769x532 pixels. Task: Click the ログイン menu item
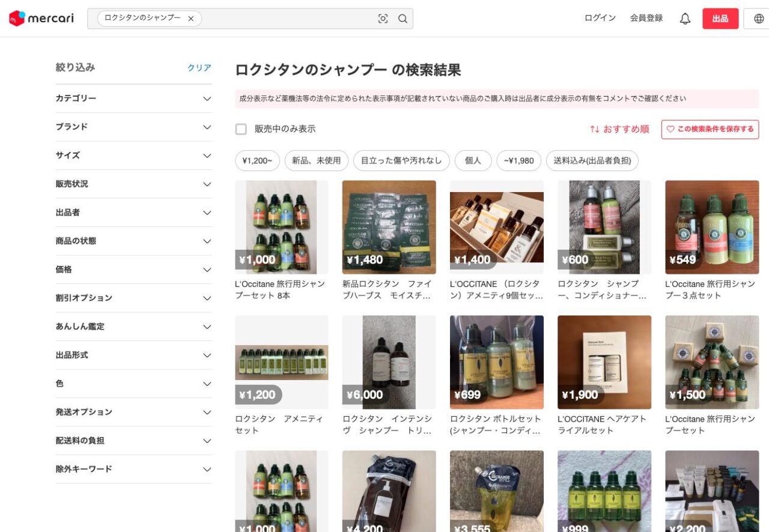600,18
